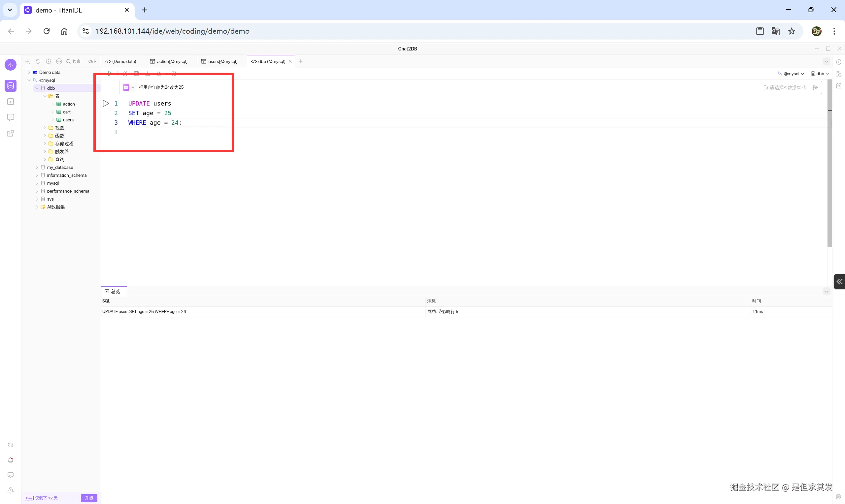The width and height of the screenshot is (845, 504).
Task: Click the locate target icon above the tree
Action: click(49, 61)
